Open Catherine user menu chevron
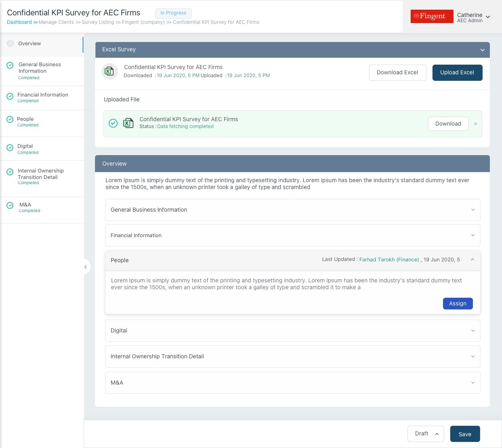 (x=488, y=17)
